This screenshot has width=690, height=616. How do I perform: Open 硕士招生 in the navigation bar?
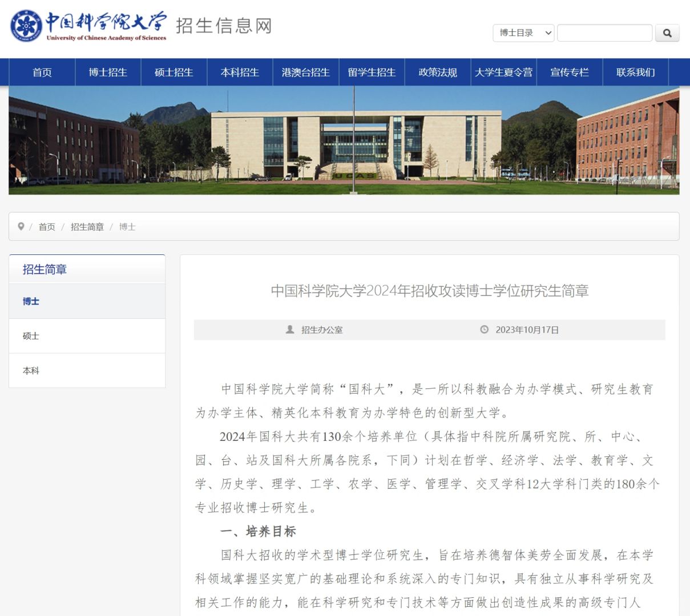(x=174, y=72)
